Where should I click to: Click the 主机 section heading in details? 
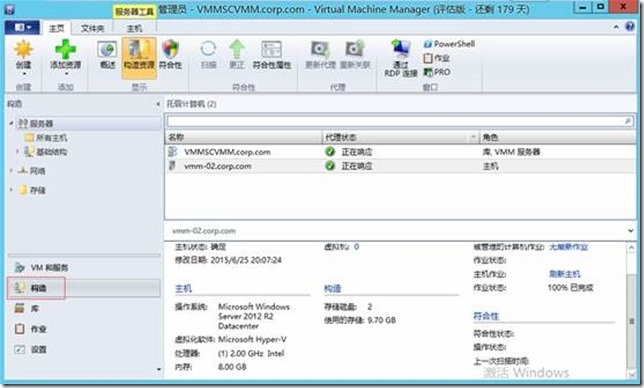click(x=183, y=289)
